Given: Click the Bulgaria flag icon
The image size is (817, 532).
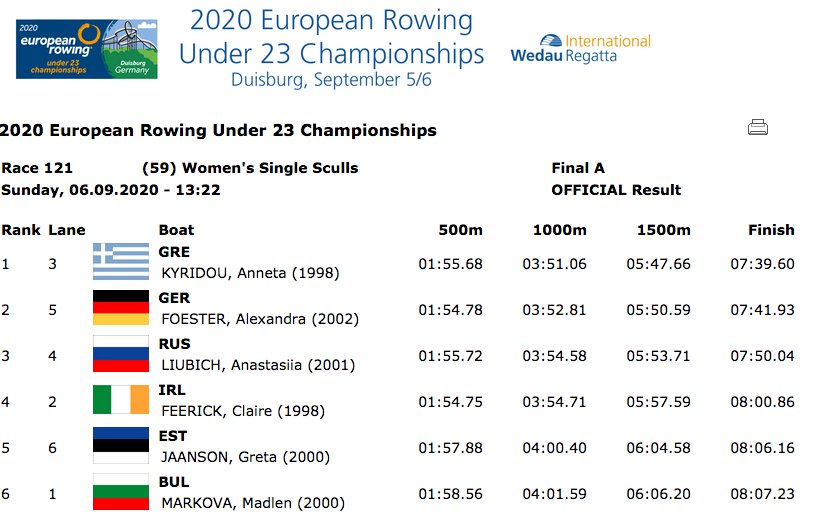Looking at the screenshot, I should click(x=120, y=491).
